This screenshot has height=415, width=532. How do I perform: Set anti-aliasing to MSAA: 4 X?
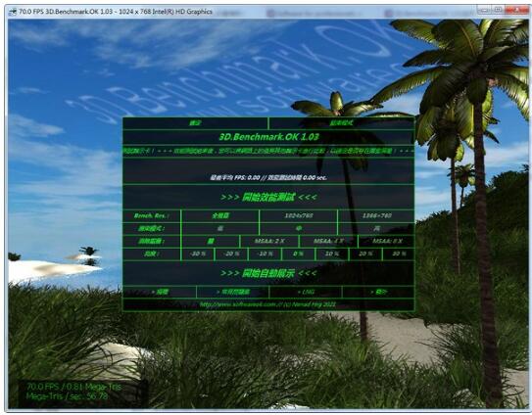coord(328,241)
